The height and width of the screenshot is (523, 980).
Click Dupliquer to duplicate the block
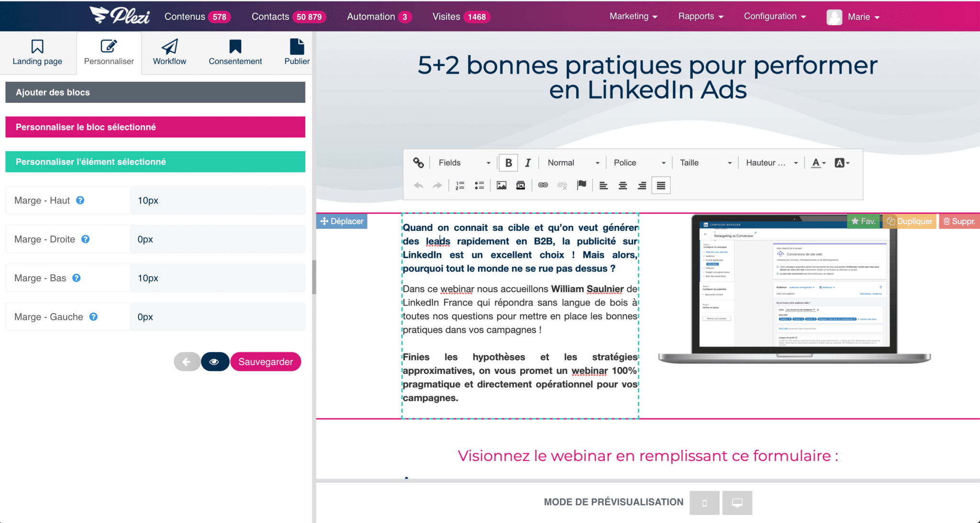[x=909, y=221]
